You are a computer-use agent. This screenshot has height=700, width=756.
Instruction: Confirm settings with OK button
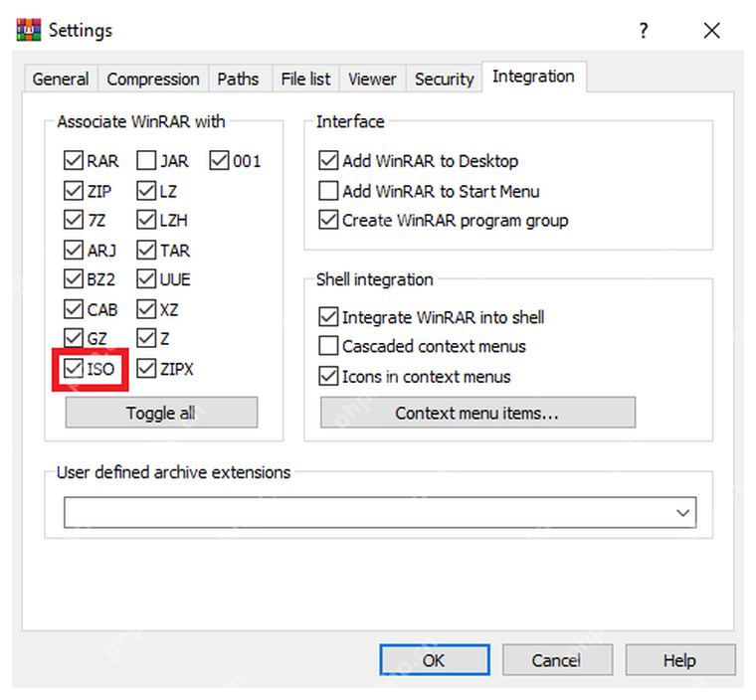pos(435,660)
